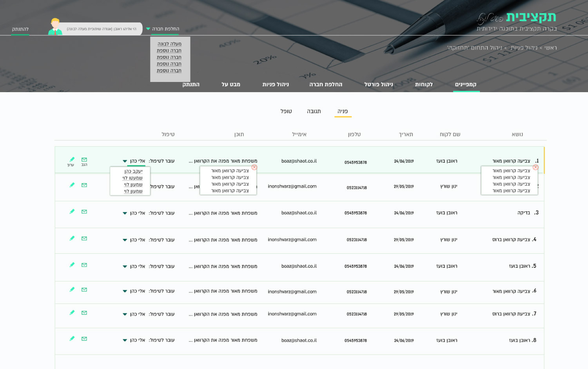Edit row 5 with the pencil icon
The height and width of the screenshot is (369, 588).
[72, 265]
